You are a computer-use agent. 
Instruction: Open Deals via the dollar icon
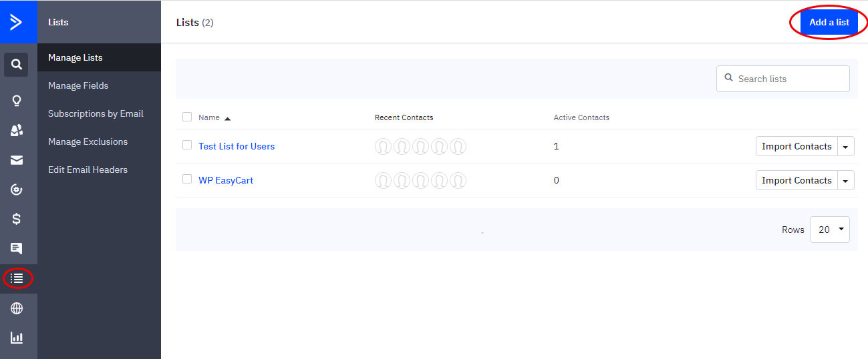coord(17,219)
